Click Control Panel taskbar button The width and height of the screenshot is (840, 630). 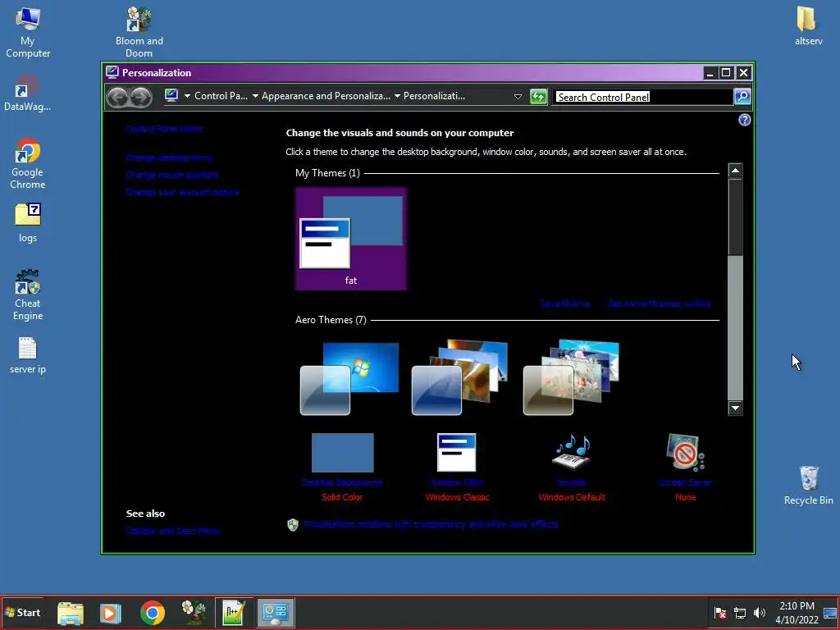276,613
